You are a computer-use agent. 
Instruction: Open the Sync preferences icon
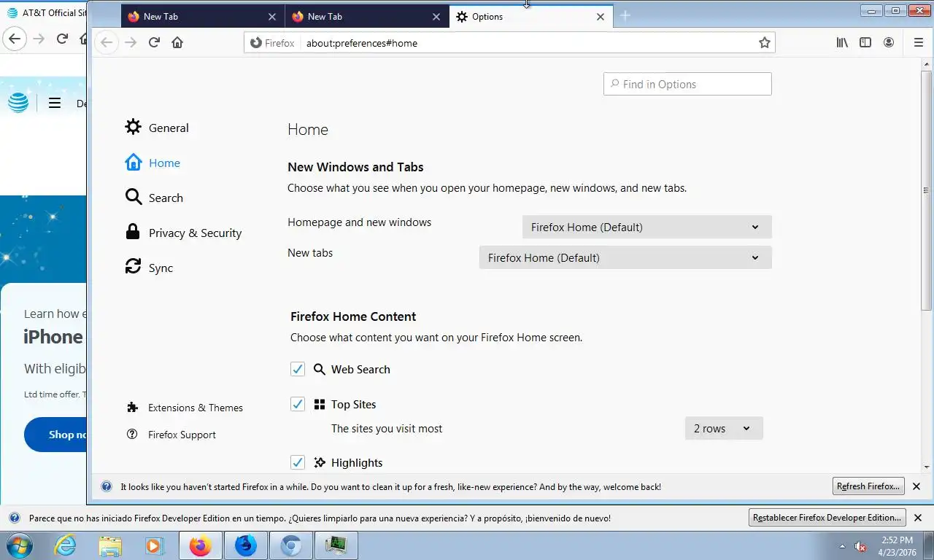click(133, 268)
